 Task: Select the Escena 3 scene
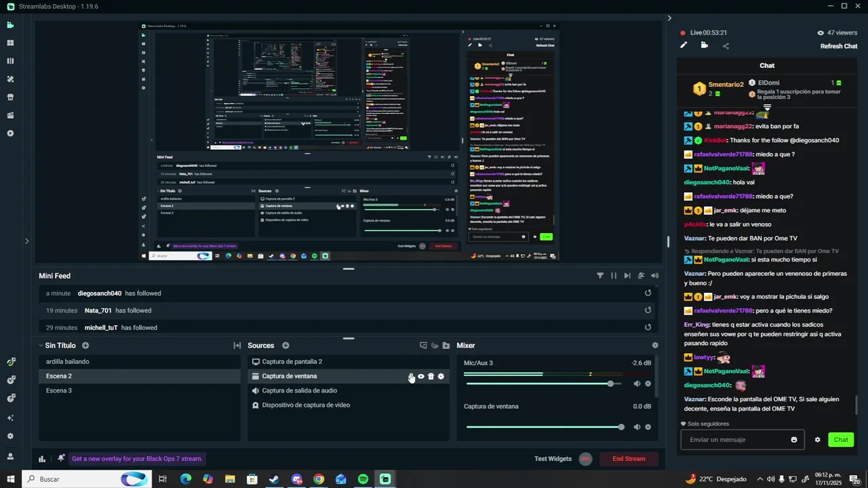point(140,390)
